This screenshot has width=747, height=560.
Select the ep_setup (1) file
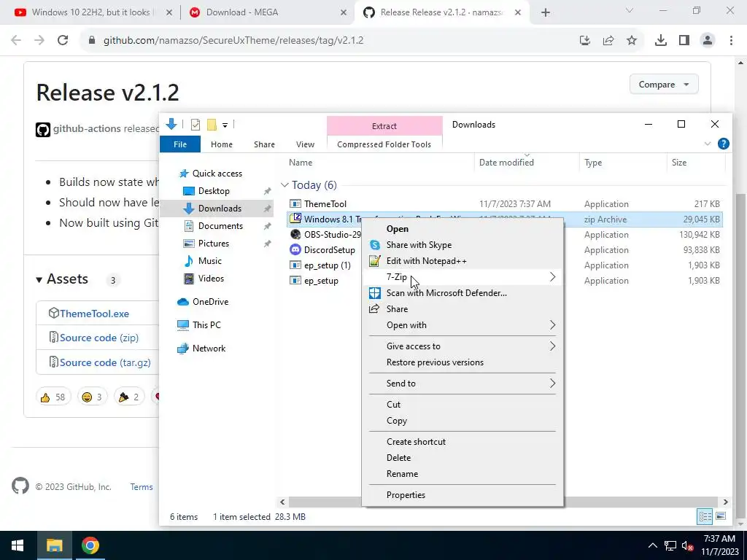click(327, 265)
